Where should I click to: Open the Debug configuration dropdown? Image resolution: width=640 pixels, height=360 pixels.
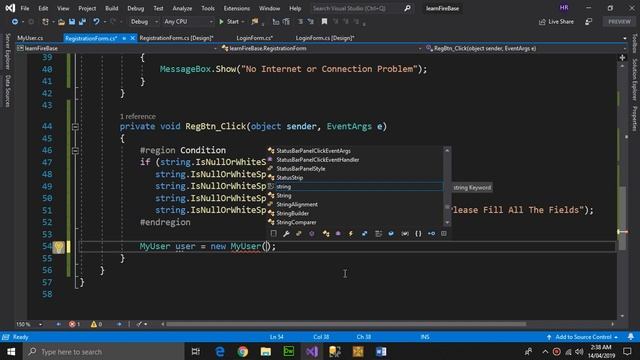point(144,22)
